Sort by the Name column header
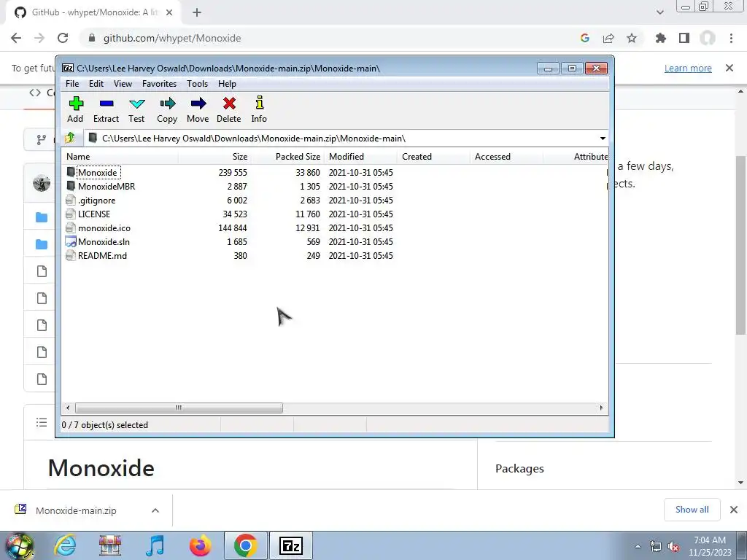The height and width of the screenshot is (560, 747). 120,157
